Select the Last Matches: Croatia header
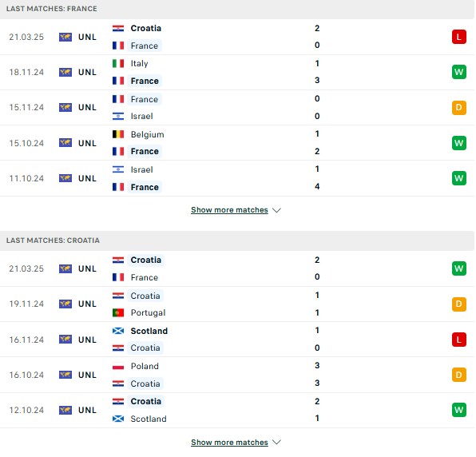Screen dimensions: 476x457 coord(53,240)
